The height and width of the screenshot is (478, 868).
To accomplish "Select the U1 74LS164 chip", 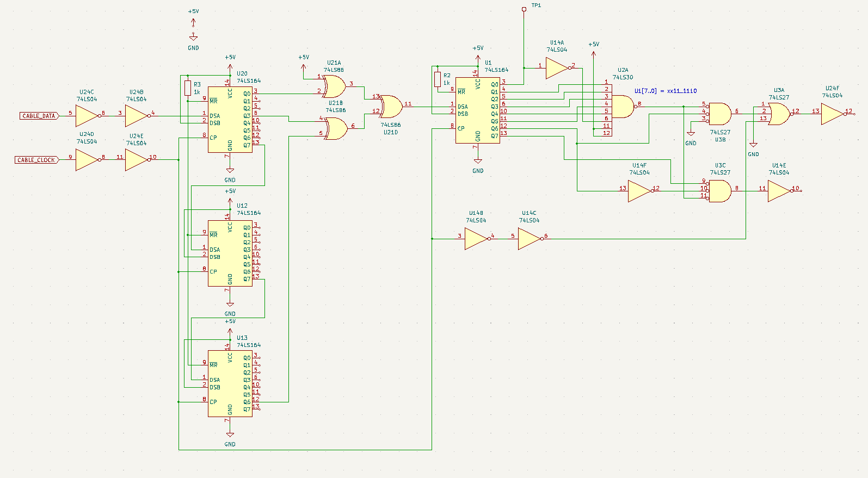I will [477, 110].
